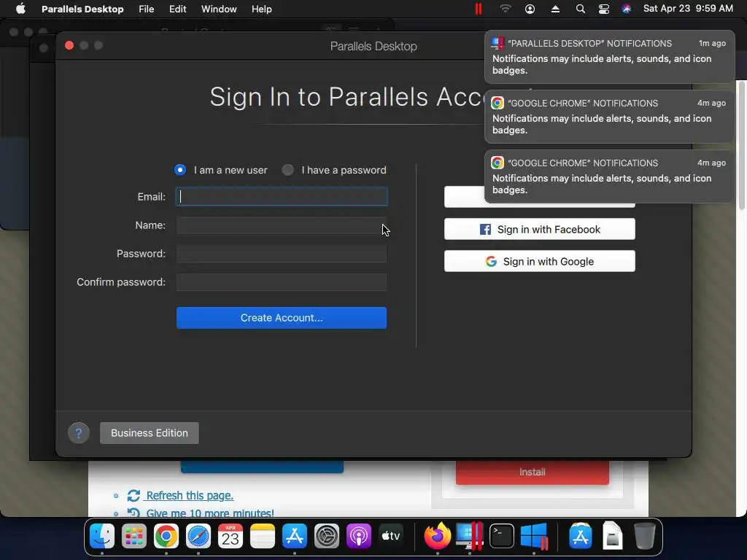Click the Parallels status icon in menu bar

pos(479,9)
